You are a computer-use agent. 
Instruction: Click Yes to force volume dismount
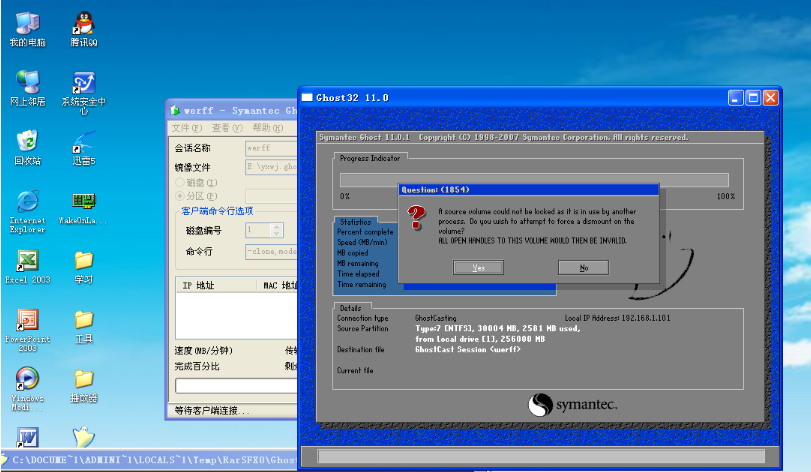click(478, 267)
